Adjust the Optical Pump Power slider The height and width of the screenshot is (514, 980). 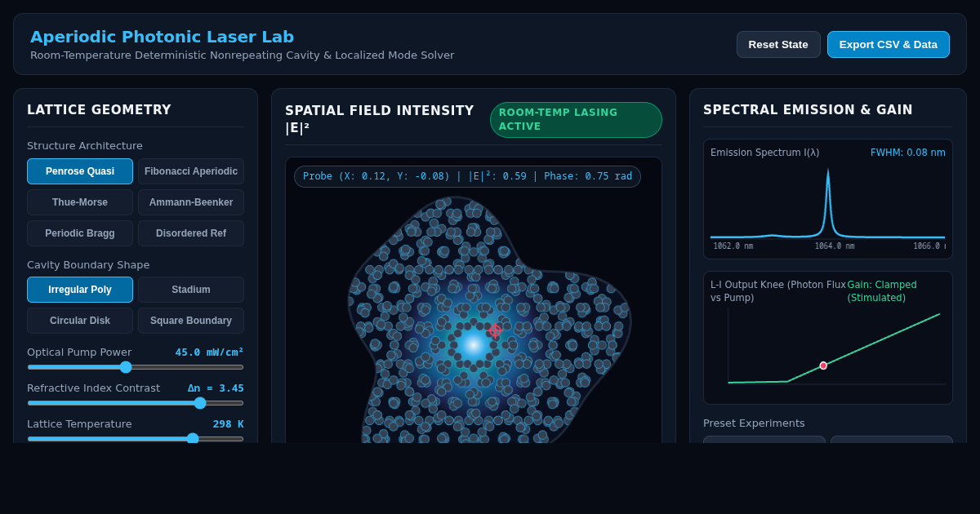[x=136, y=367]
